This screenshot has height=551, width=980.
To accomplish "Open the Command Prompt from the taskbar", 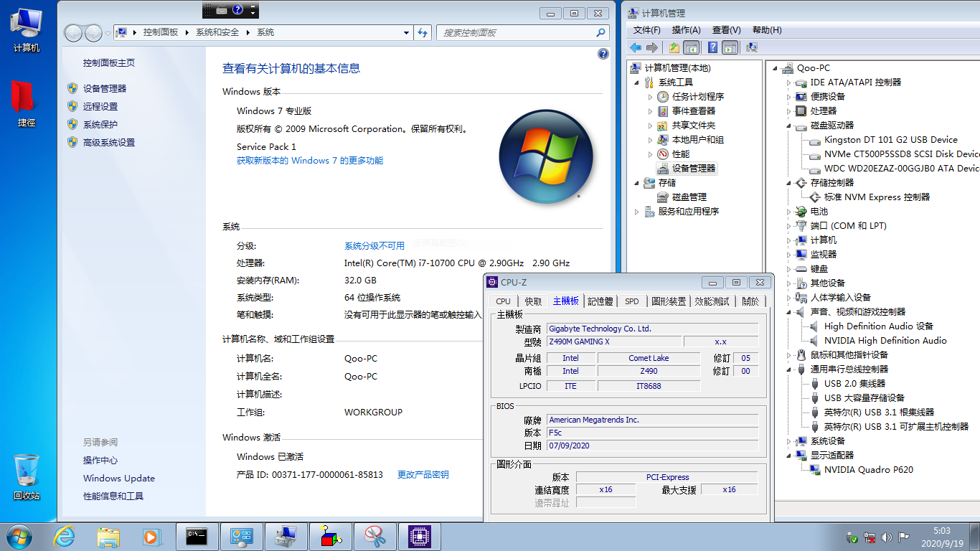I will (197, 536).
